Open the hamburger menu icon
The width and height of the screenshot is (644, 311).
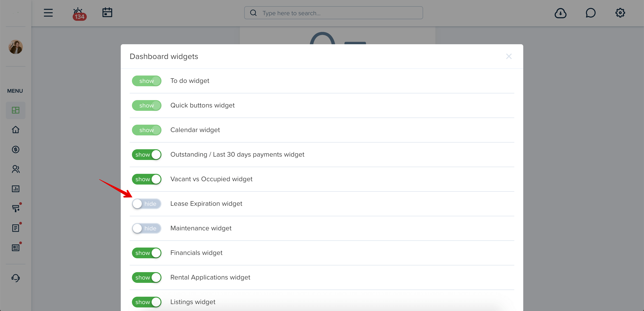tap(48, 13)
